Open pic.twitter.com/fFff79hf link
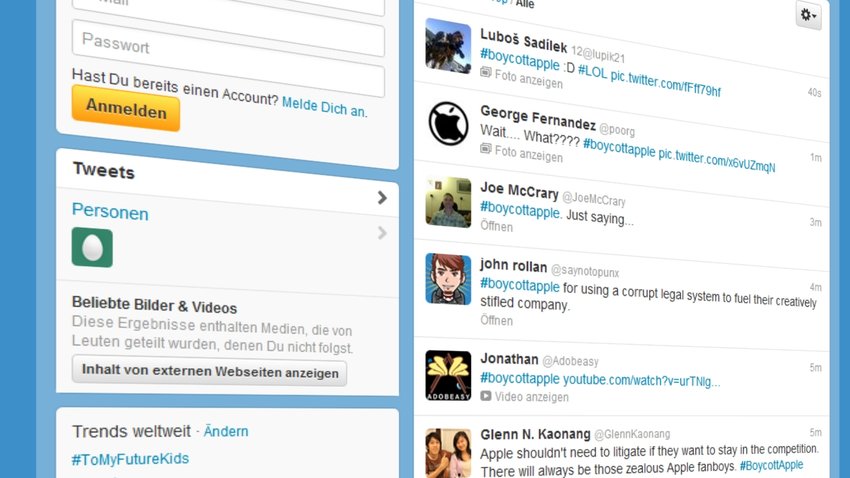The image size is (850, 478). click(666, 83)
